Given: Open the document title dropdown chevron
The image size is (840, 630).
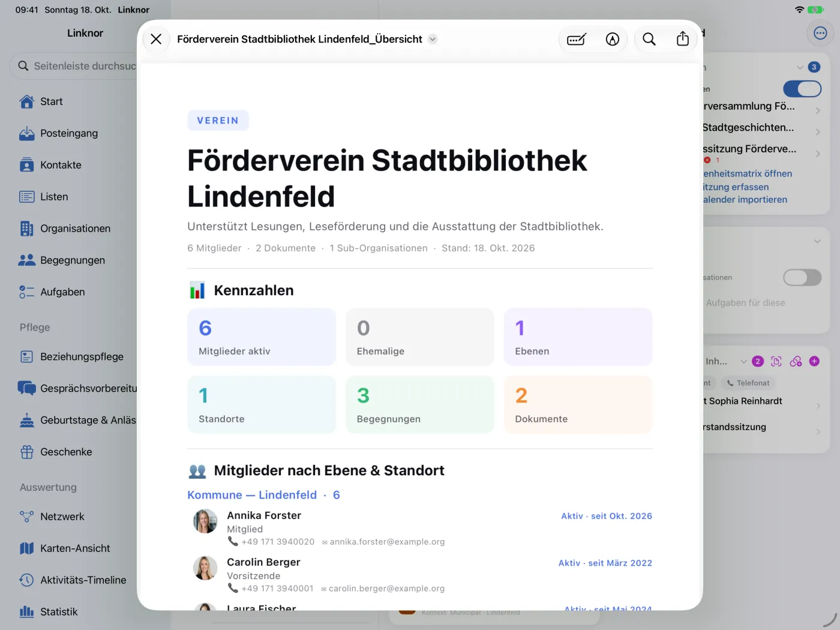Looking at the screenshot, I should coord(433,39).
